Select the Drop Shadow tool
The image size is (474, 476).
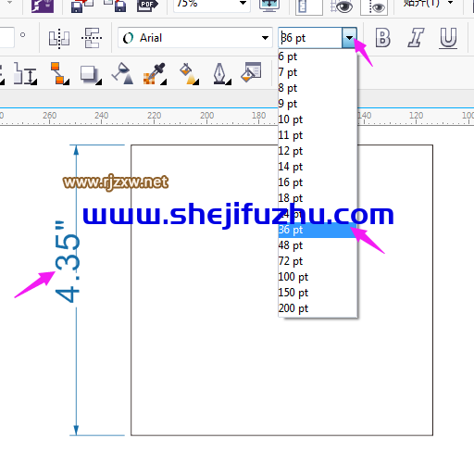pyautogui.click(x=91, y=74)
